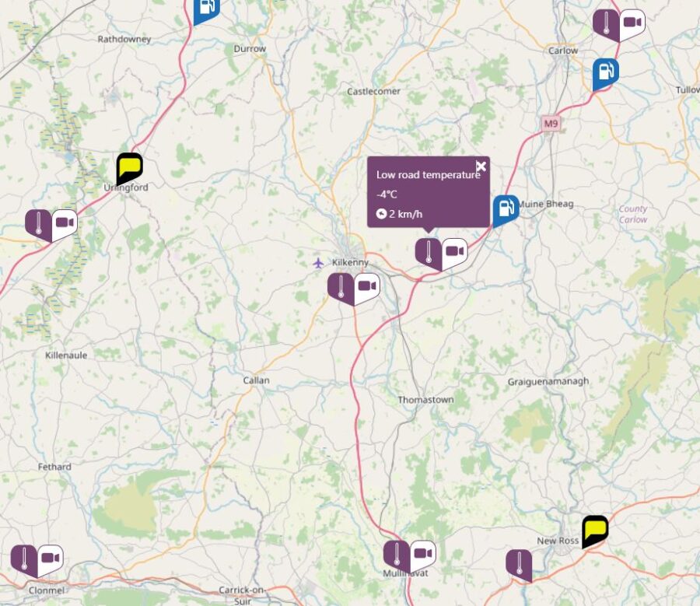Open the fuel station marker west of Durrow
This screenshot has width=700, height=606.
[207, 10]
